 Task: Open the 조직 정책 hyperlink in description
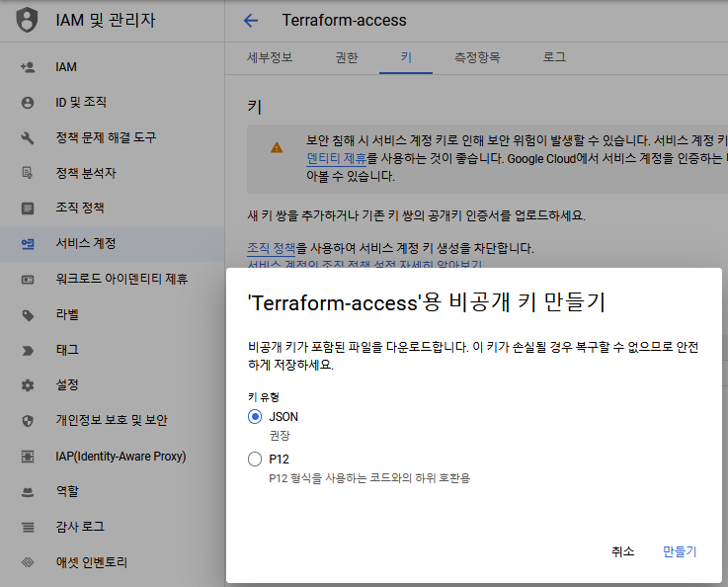point(271,248)
